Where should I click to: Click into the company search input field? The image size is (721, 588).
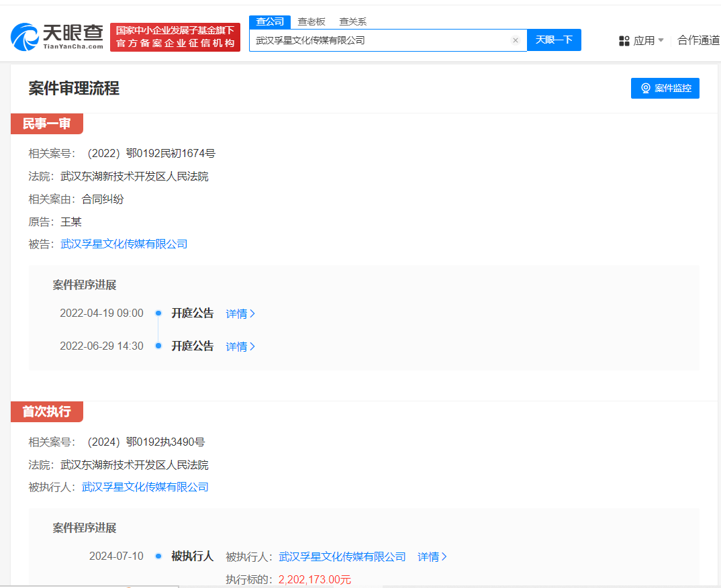tap(379, 40)
